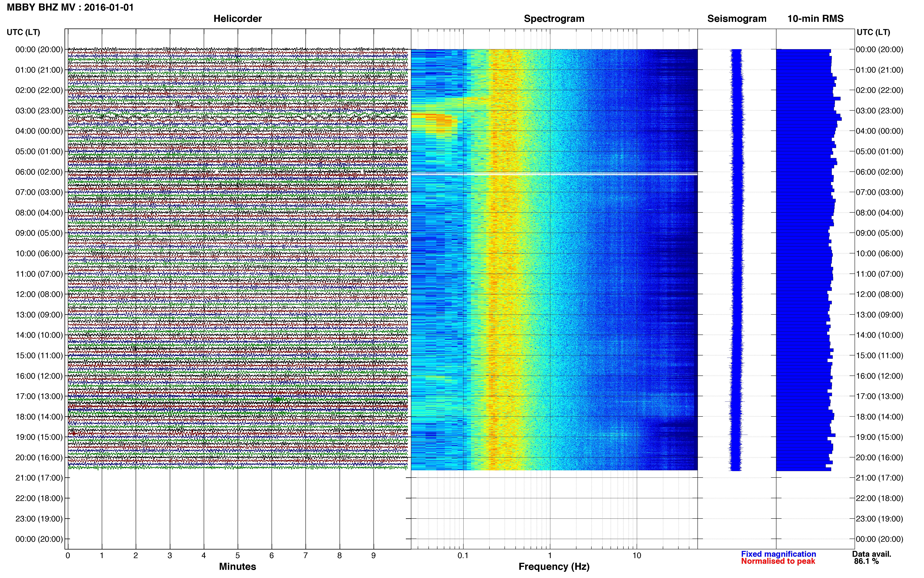Click right time label '09:00 (05:00)'
This screenshot has height=578, width=924.
pyautogui.click(x=879, y=233)
